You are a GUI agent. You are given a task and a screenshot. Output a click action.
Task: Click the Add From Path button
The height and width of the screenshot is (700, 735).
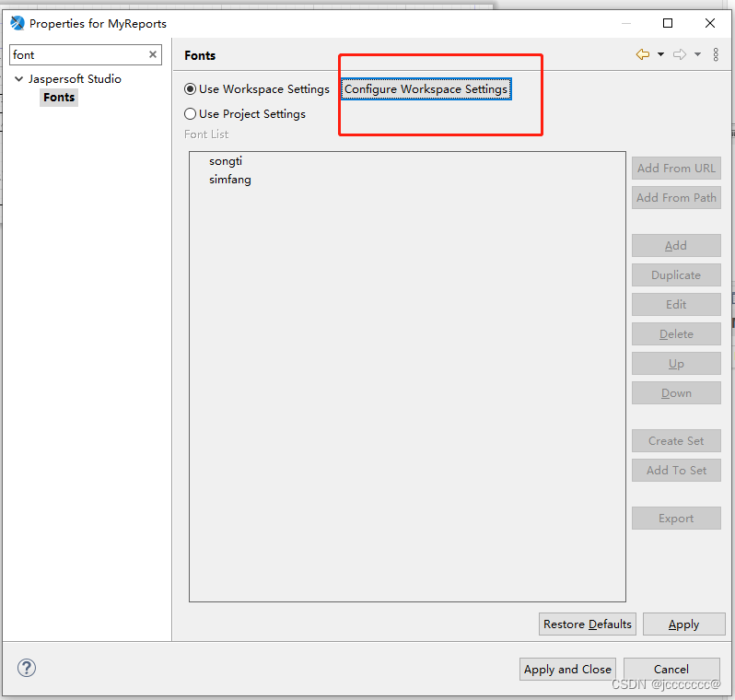pyautogui.click(x=676, y=197)
